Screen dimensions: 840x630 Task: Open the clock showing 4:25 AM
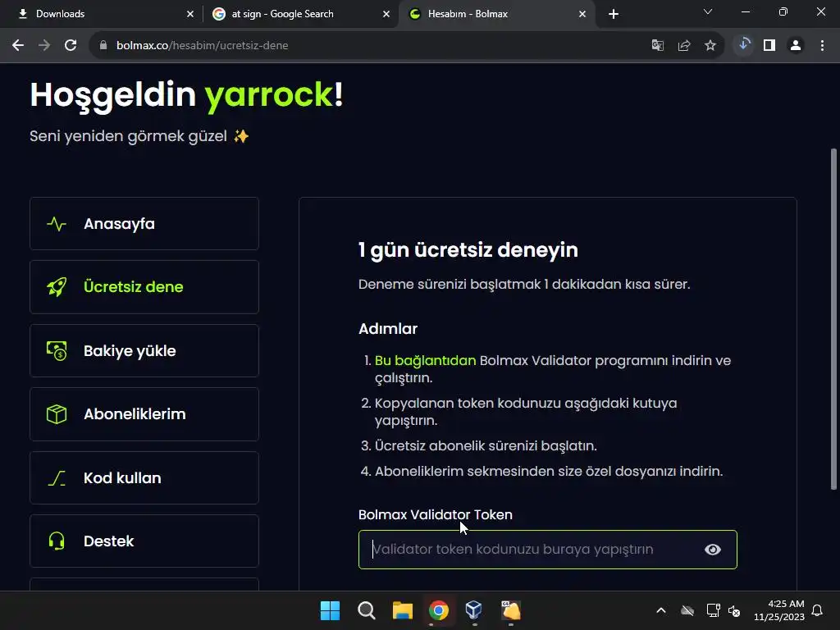[779, 610]
